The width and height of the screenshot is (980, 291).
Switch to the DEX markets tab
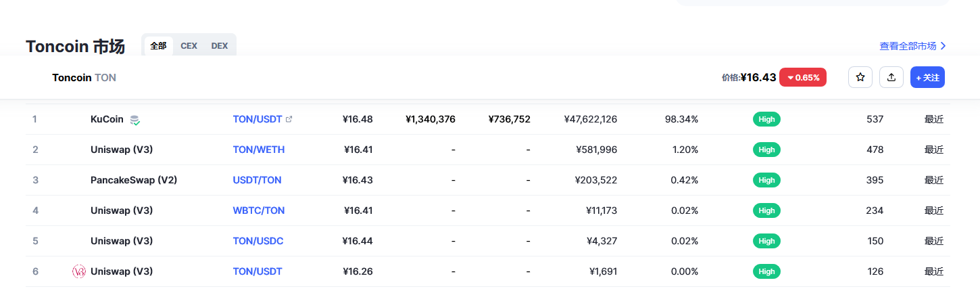point(220,46)
